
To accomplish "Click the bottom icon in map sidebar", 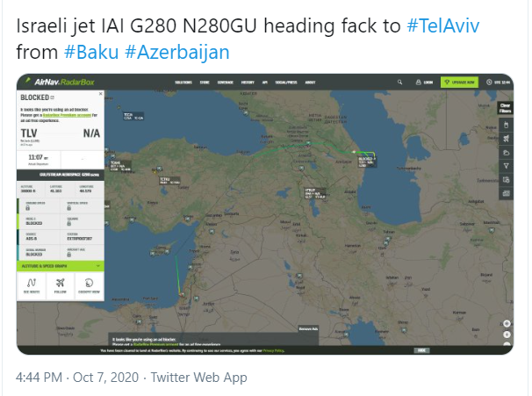I will pos(506,193).
